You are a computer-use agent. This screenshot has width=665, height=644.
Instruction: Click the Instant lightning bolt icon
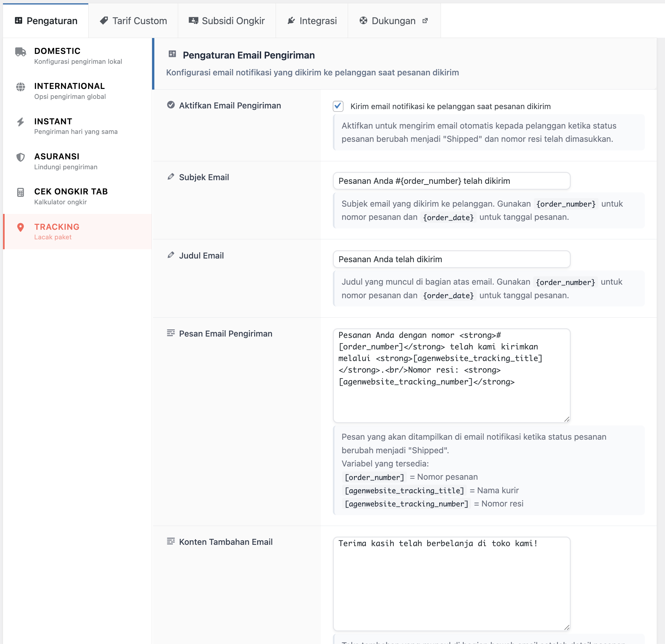(x=20, y=122)
